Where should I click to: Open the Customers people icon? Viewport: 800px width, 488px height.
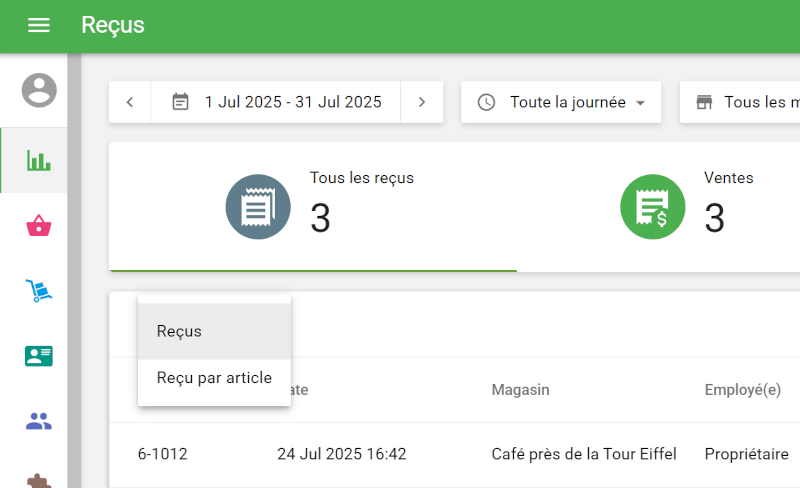(39, 421)
